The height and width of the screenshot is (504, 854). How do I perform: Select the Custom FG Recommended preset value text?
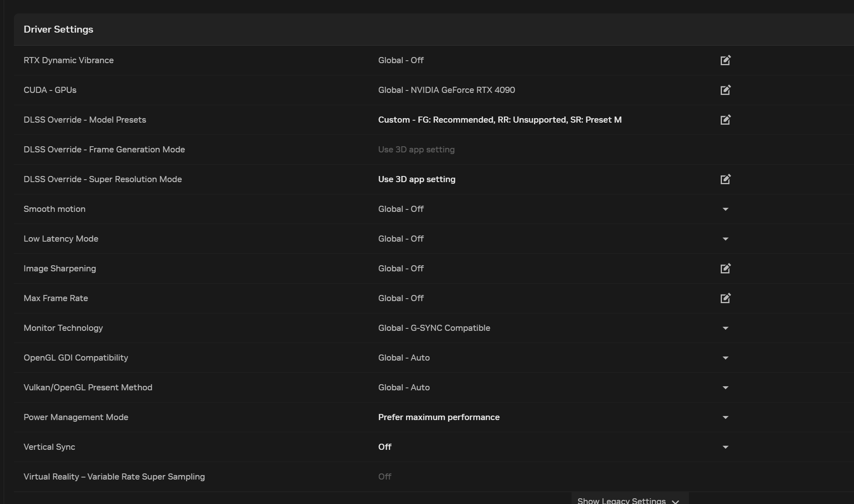(x=499, y=120)
